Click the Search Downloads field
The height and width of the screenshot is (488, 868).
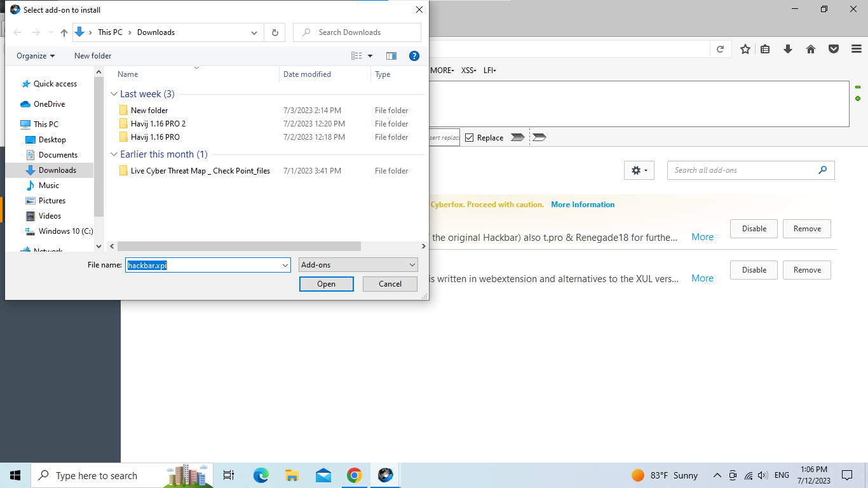click(x=357, y=32)
